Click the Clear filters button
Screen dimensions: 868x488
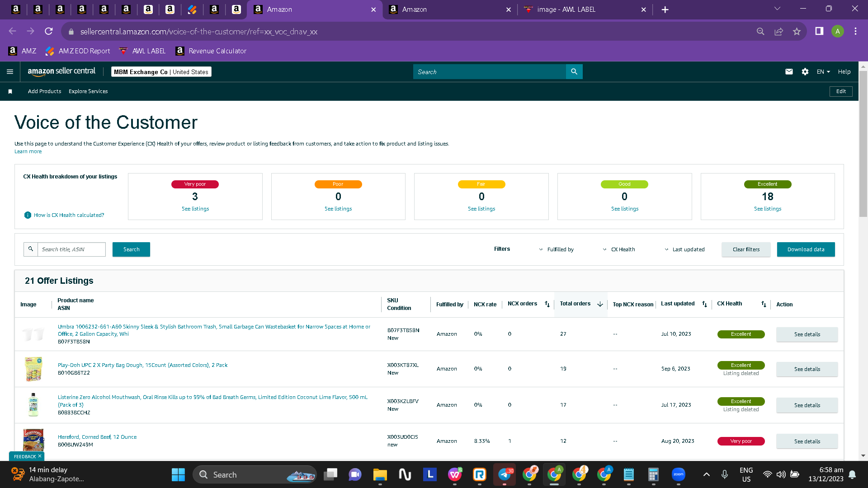click(x=746, y=249)
